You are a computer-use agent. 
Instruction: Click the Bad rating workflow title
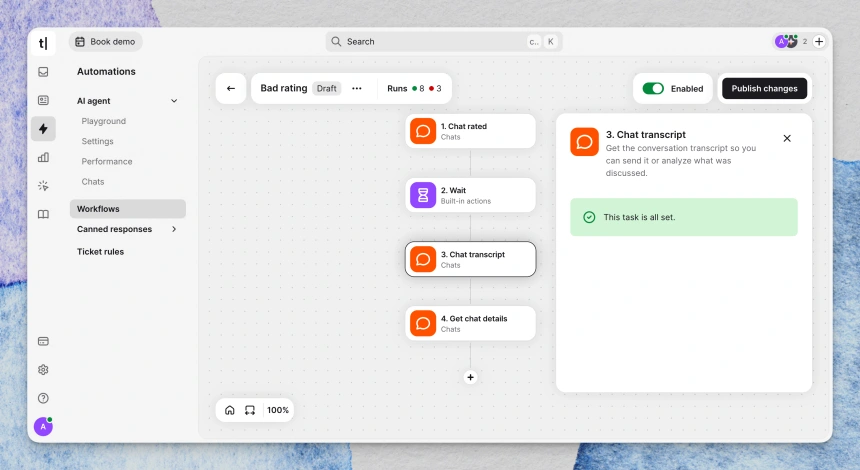[x=284, y=88]
